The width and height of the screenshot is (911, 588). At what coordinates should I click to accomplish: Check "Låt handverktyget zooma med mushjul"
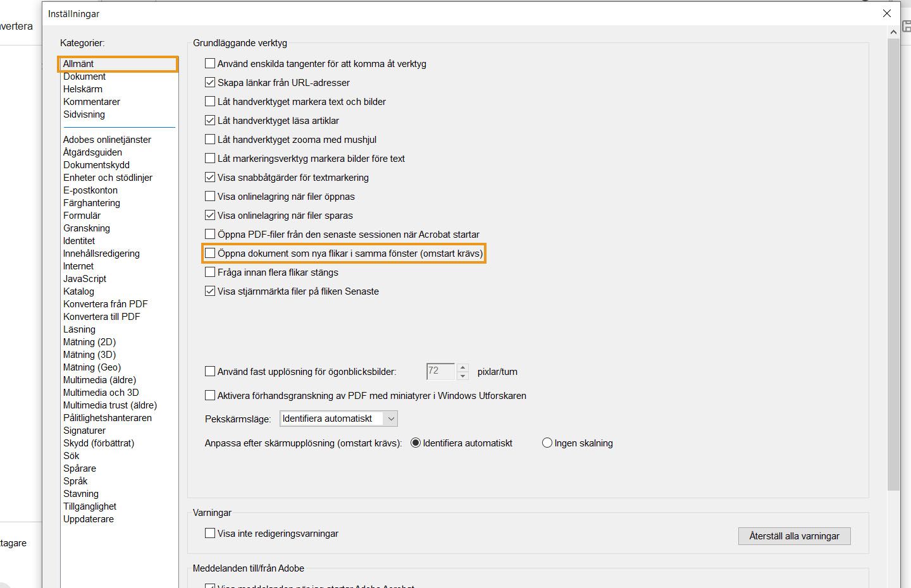click(210, 139)
